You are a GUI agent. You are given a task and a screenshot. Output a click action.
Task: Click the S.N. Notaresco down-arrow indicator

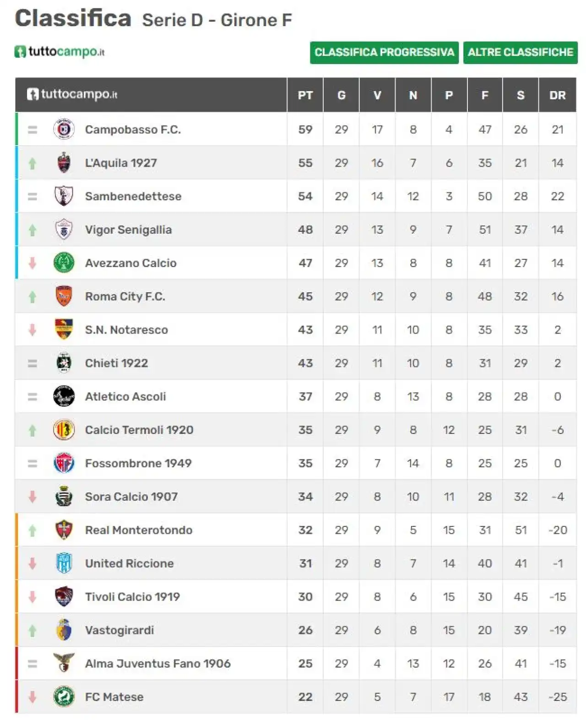pyautogui.click(x=33, y=330)
